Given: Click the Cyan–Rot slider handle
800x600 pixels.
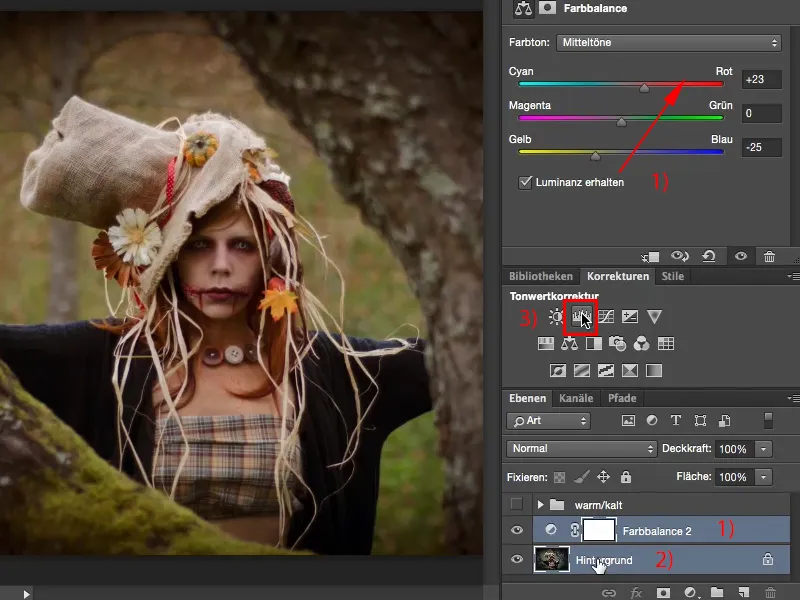Looking at the screenshot, I should point(644,88).
